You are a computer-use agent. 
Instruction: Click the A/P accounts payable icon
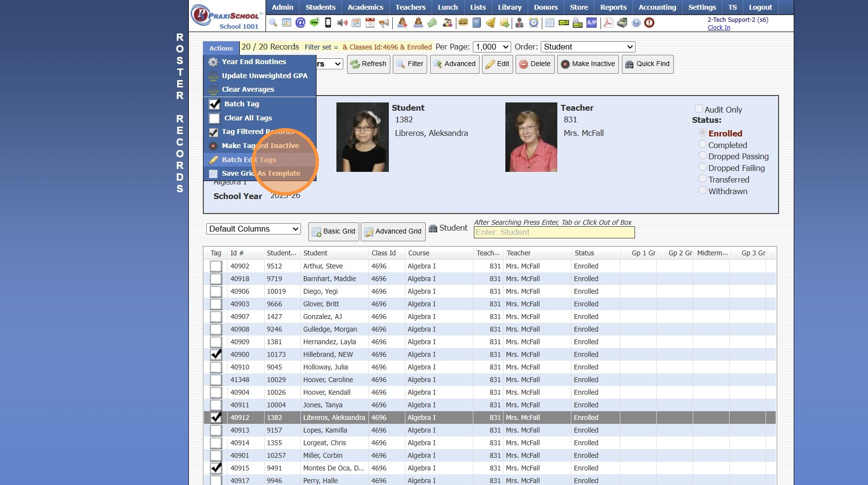[x=591, y=23]
